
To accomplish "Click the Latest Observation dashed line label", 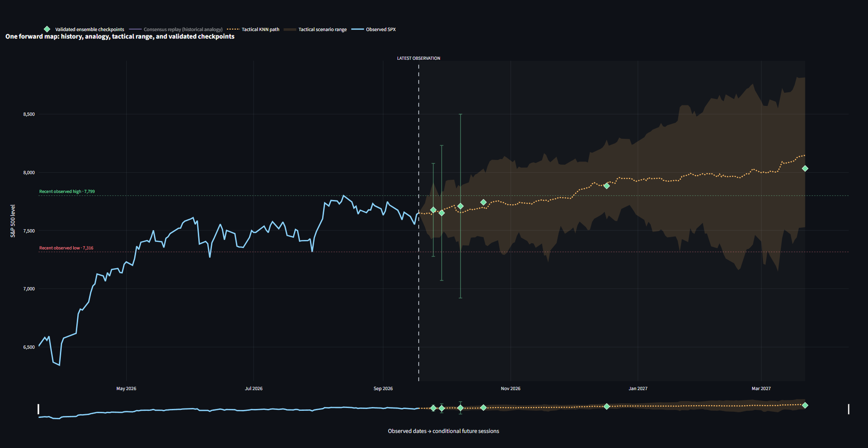I will (418, 58).
